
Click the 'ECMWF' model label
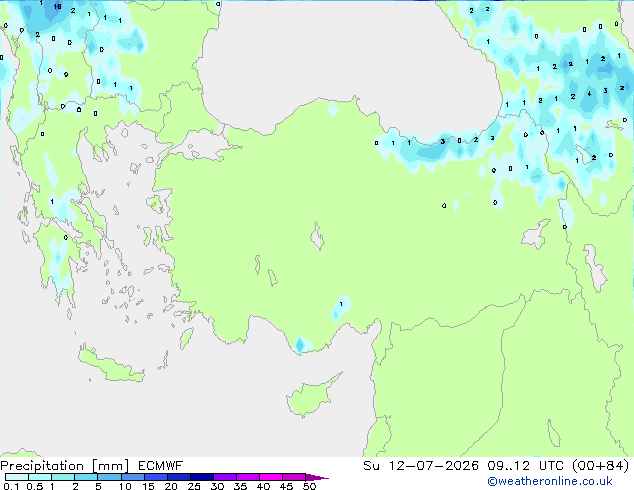(161, 466)
